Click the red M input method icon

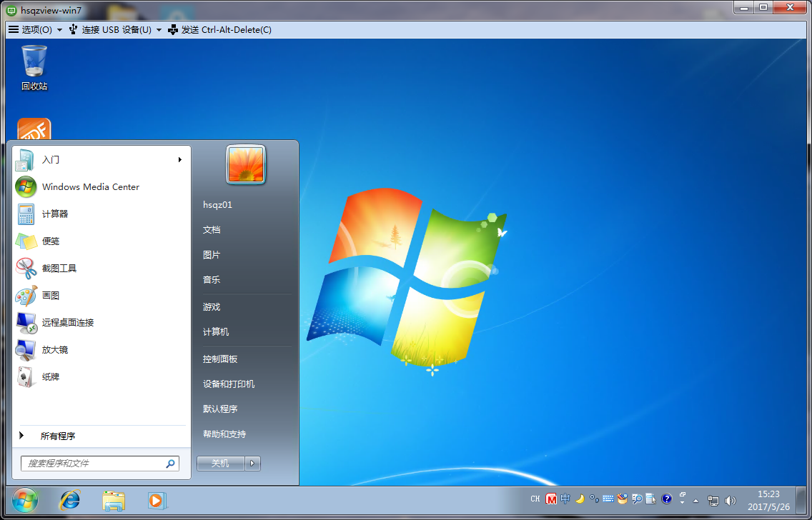[551, 499]
